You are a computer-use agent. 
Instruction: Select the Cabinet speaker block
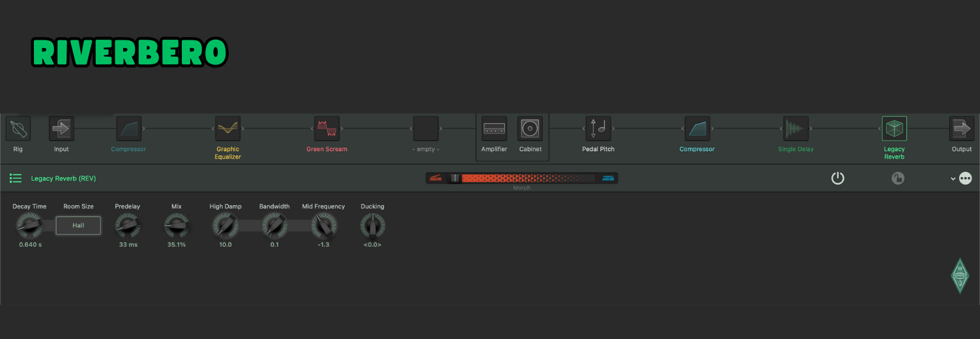[x=530, y=129]
